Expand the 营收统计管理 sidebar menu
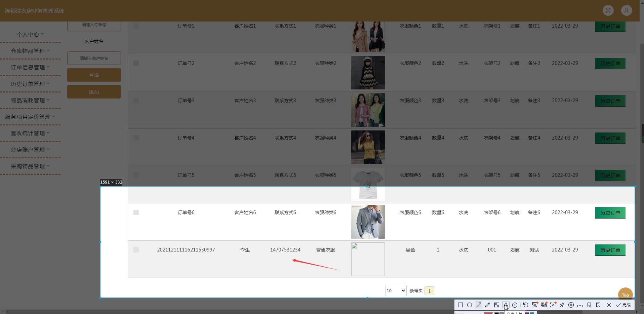This screenshot has height=314, width=644. (x=30, y=133)
